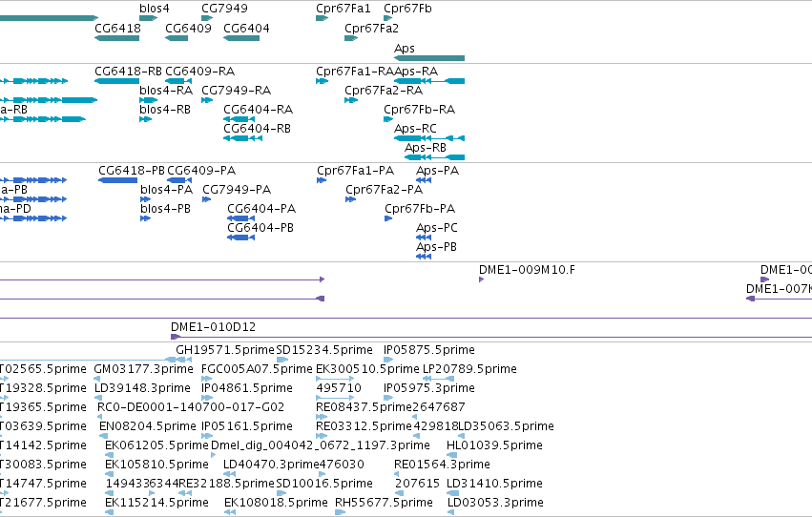Click the LD39148.3prime EST
The width and height of the screenshot is (812, 517).
coord(98,398)
